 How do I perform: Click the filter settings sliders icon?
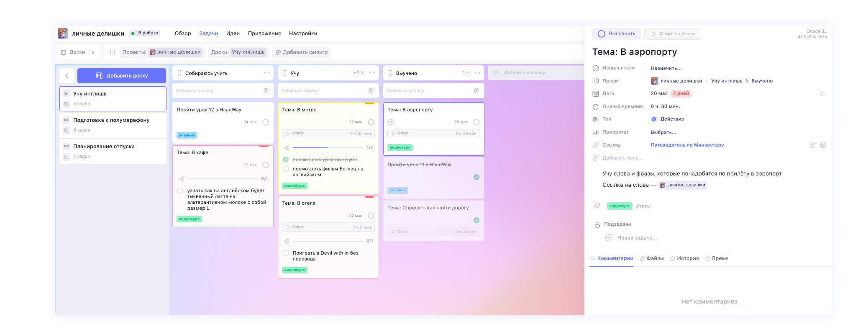click(x=112, y=52)
